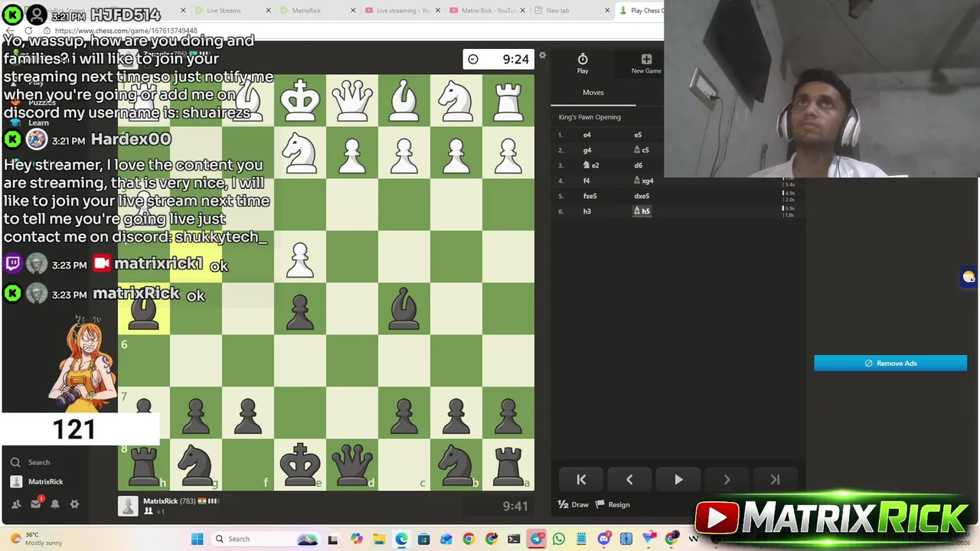
Task: Select the knight e2 move in the list
Action: click(591, 165)
